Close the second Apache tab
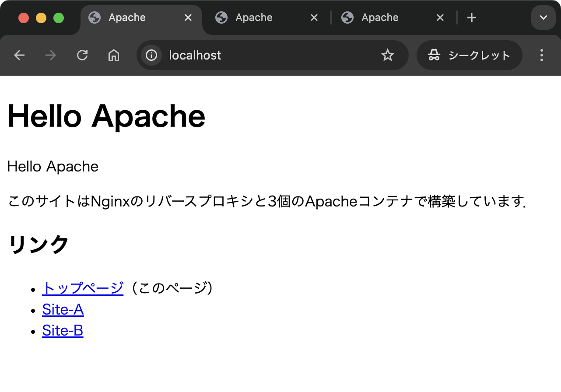The image size is (561, 392). point(314,17)
